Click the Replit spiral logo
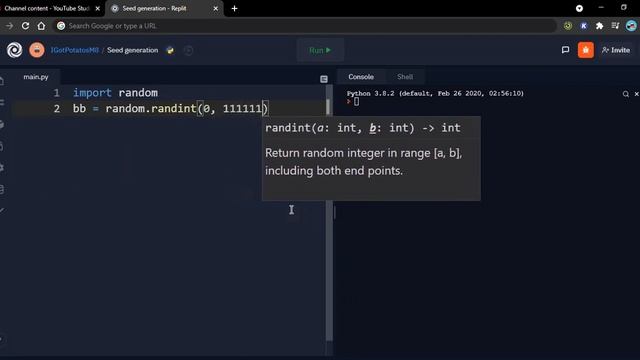 coord(14,50)
